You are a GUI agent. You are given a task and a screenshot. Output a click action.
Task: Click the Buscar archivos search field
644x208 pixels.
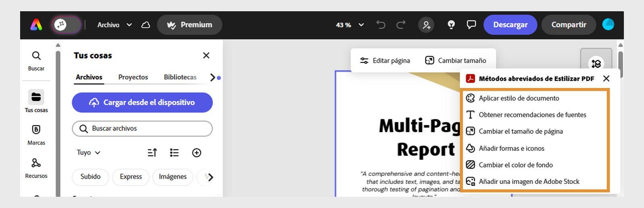(142, 128)
